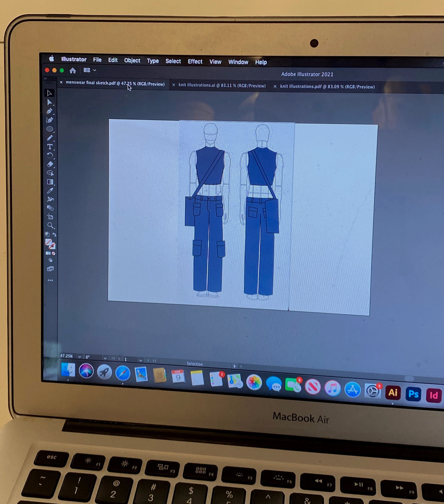This screenshot has height=504, width=444.
Task: Close the menswear final sketch.pdf tab
Action: point(61,82)
